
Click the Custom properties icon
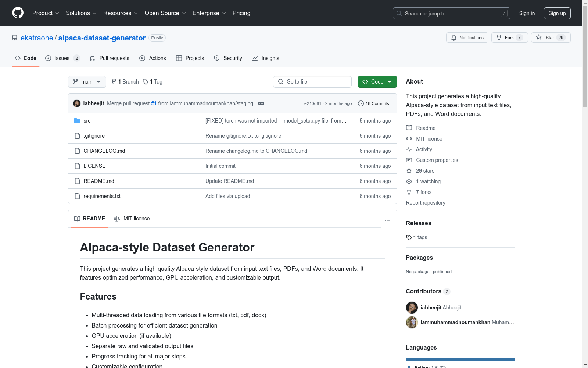point(409,160)
